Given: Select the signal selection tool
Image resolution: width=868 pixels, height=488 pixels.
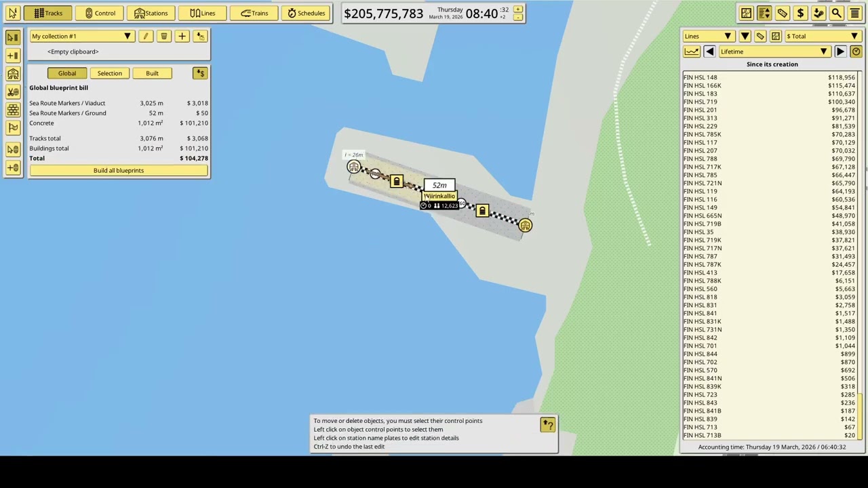Looking at the screenshot, I should 13,149.
